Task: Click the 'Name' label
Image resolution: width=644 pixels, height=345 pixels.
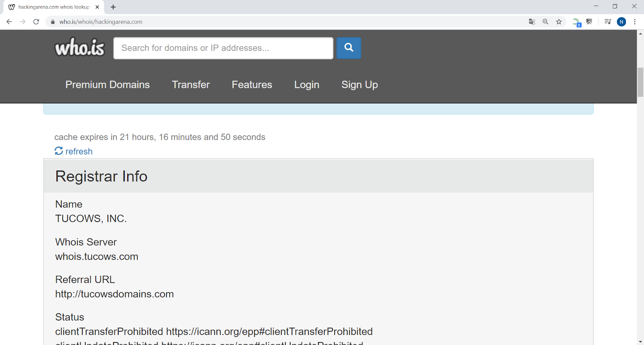Action: (69, 204)
